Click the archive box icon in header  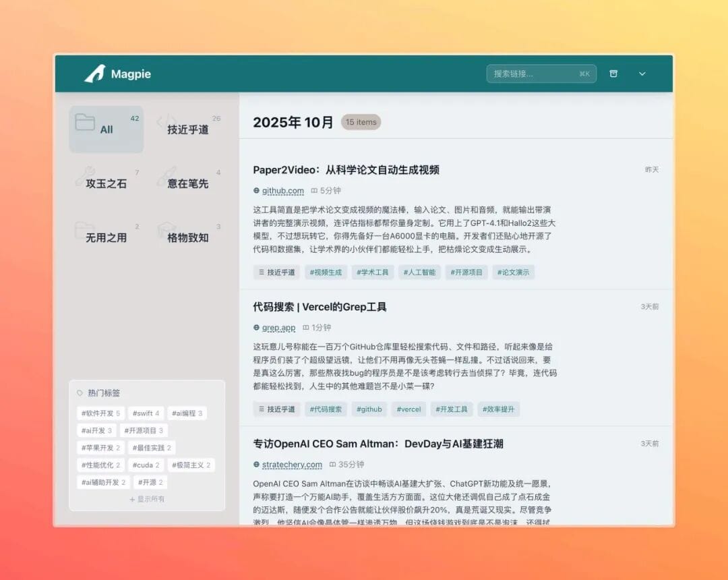[x=613, y=74]
